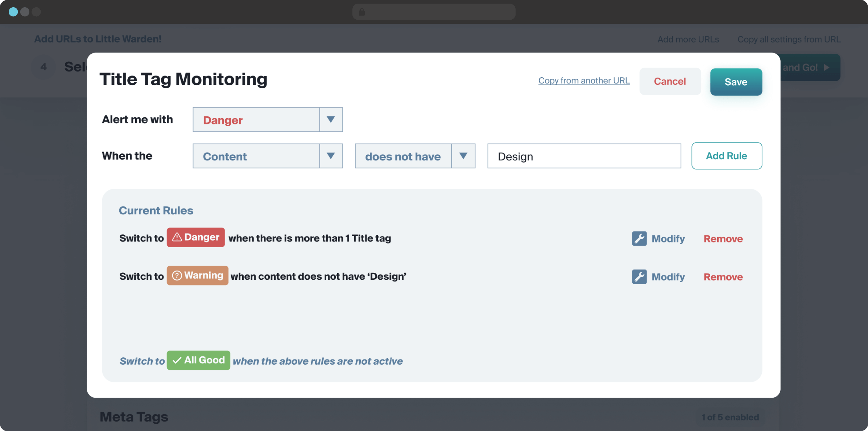Modify the content does not have Design rule

click(x=659, y=277)
